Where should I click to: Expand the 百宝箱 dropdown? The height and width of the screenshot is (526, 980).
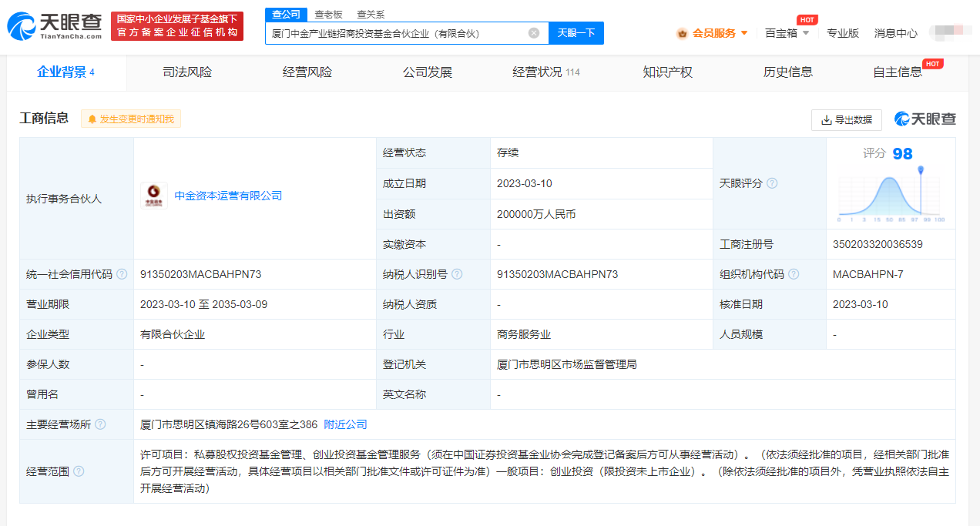point(806,33)
